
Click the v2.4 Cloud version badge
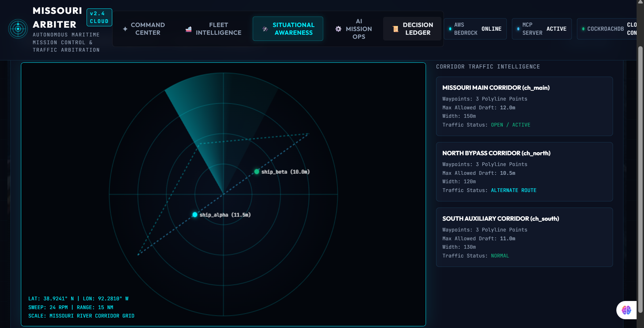pyautogui.click(x=99, y=17)
